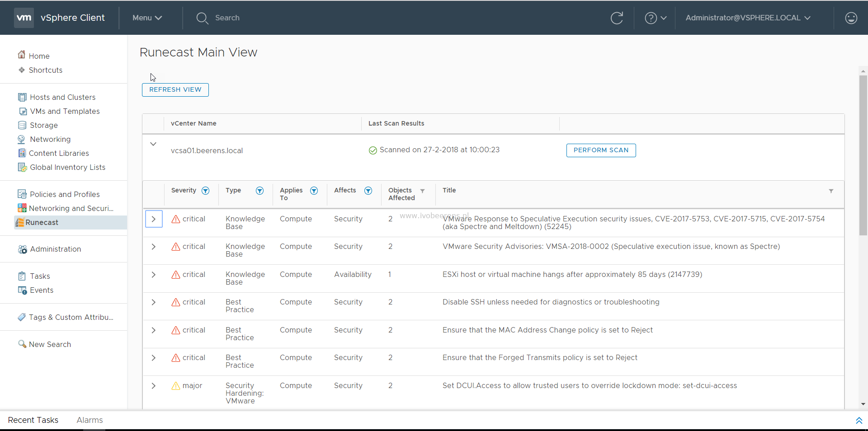The width and height of the screenshot is (868, 431).
Task: Click the Home icon in sidebar
Action: (21, 55)
